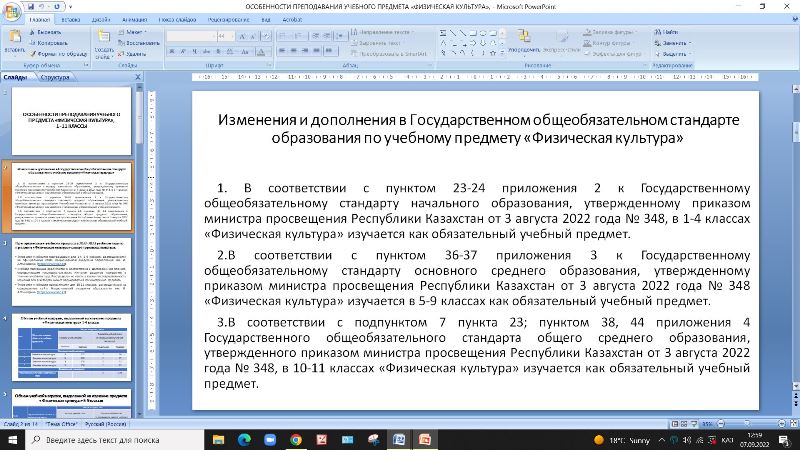Switch to Slide Show (Показ слайдов) tab
Viewport: 800px width, 450px height.
tap(177, 20)
